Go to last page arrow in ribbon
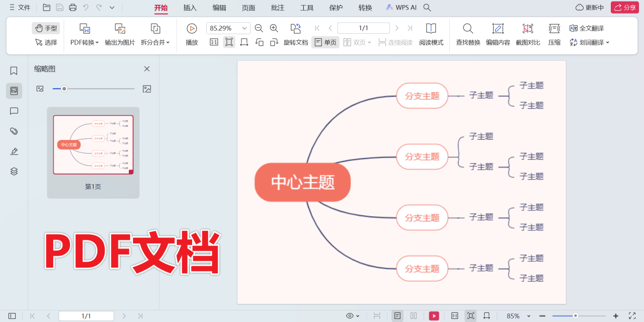Image resolution: width=644 pixels, height=322 pixels. click(x=410, y=28)
